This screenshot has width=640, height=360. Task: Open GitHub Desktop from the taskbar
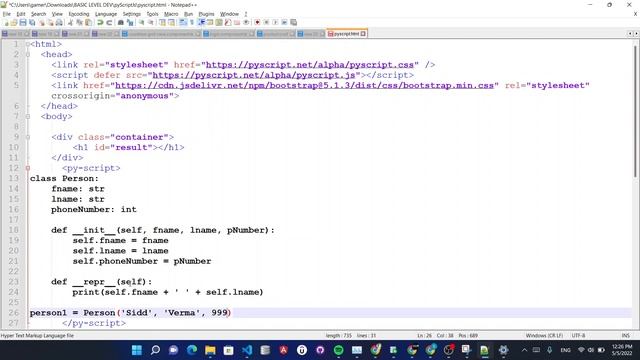point(320,350)
